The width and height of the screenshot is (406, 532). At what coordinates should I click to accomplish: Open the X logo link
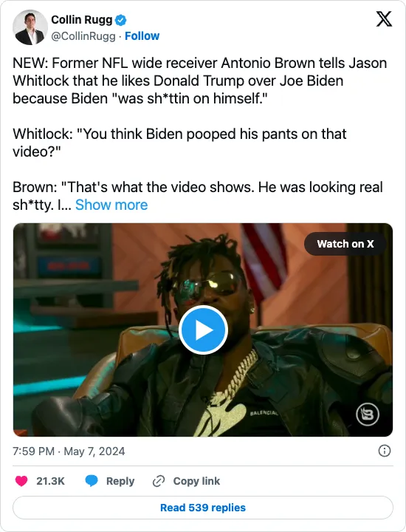click(x=384, y=19)
